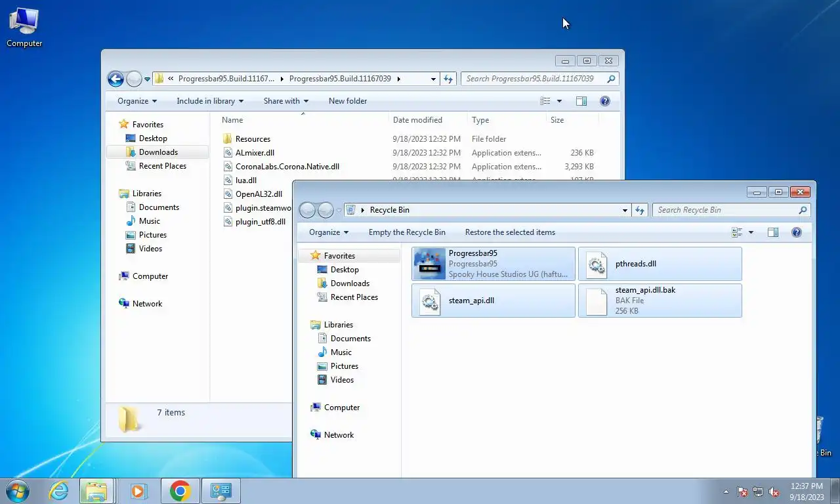This screenshot has width=840, height=504.
Task: Click Restore the selected items
Action: click(510, 232)
